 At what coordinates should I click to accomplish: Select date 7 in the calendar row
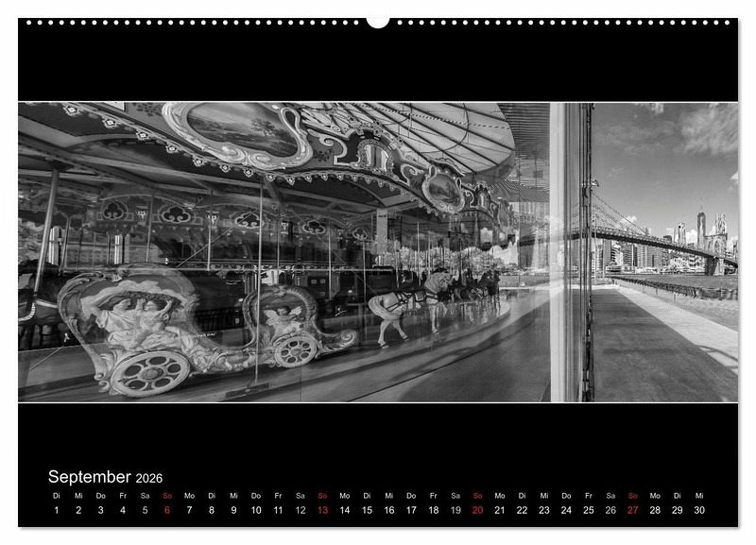[190, 510]
